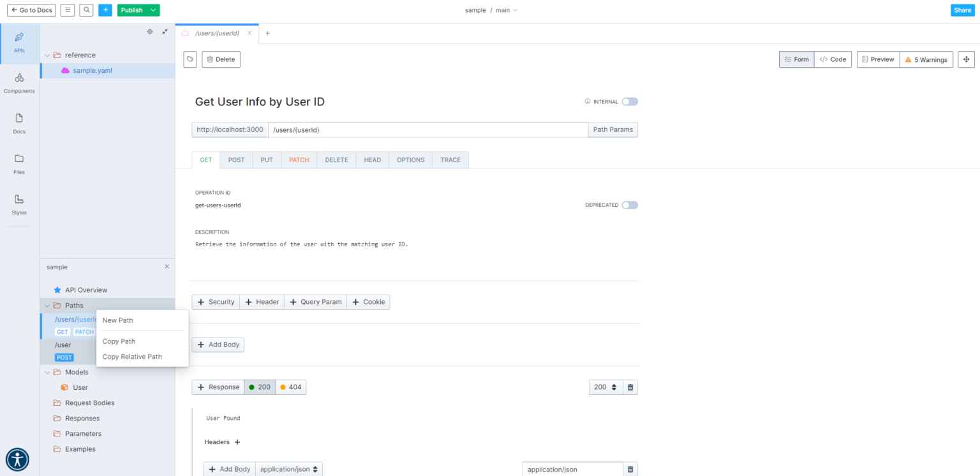Viewport: 980px width, 476px height.
Task: Click the /users/{userId} path input field
Action: tap(427, 130)
